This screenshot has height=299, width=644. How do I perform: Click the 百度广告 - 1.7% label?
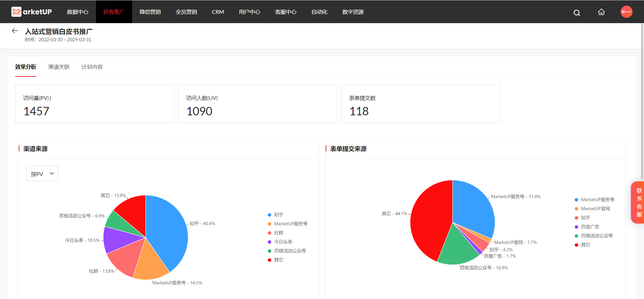tap(500, 256)
